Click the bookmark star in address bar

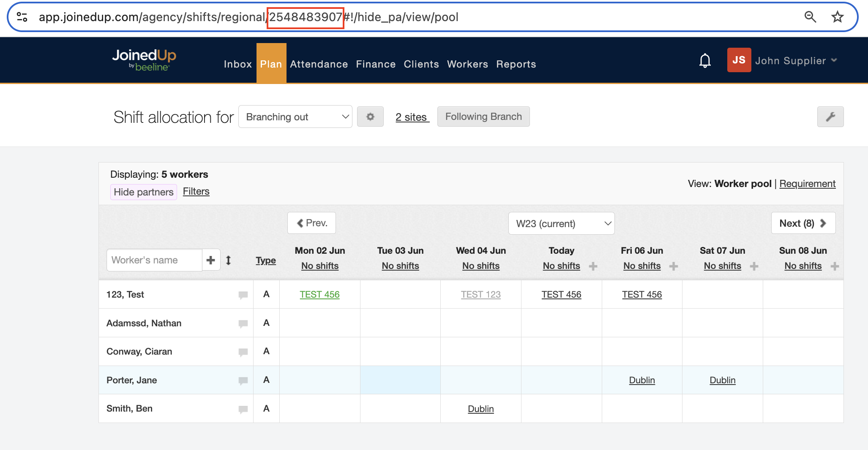click(837, 17)
